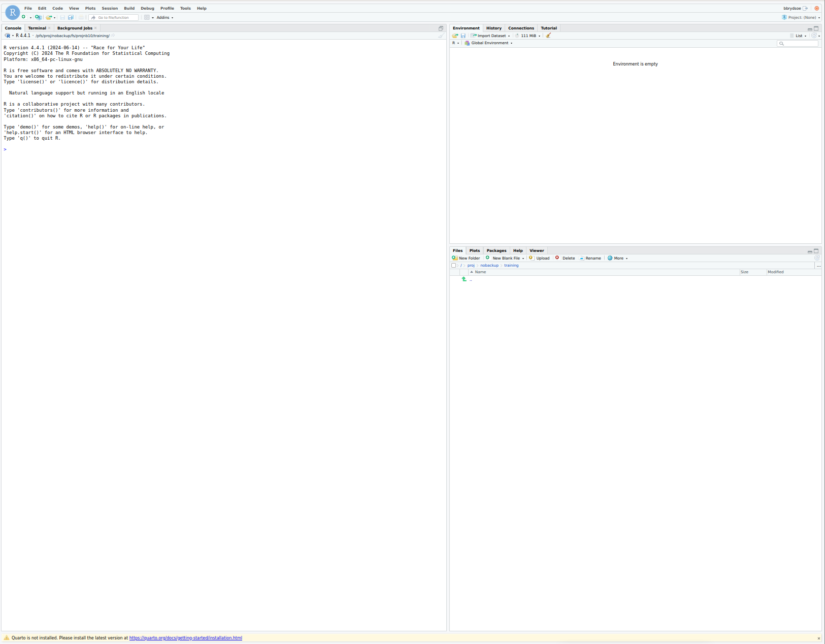Click the clear console broom icon

click(x=441, y=36)
